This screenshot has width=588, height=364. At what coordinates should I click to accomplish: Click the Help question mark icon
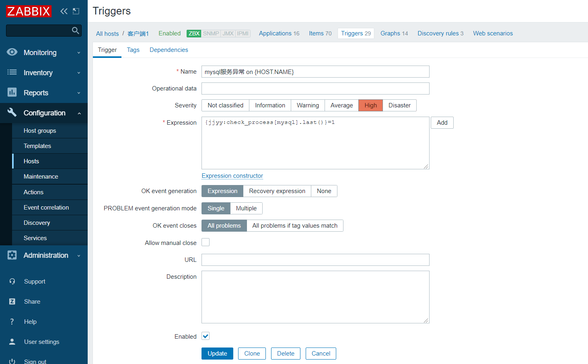[x=12, y=322]
